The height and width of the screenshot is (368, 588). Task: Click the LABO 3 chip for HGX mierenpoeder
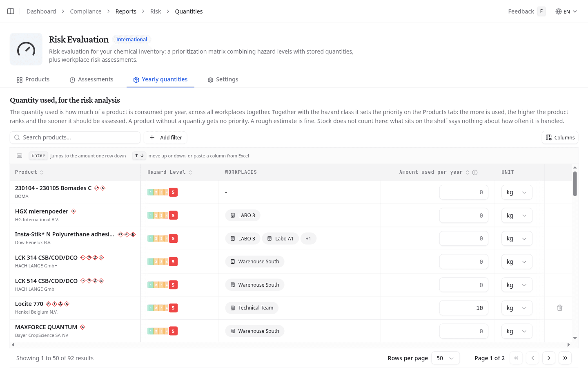tap(243, 215)
